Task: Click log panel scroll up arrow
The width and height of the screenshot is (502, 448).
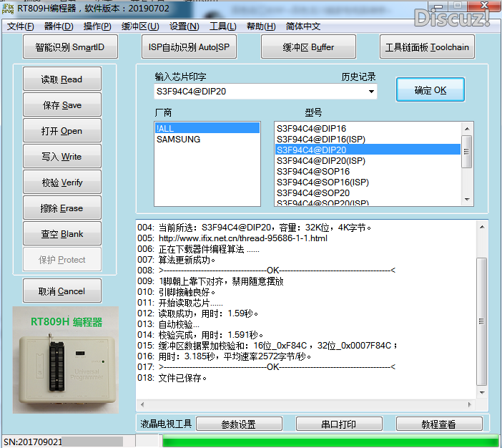Action: tap(482, 227)
